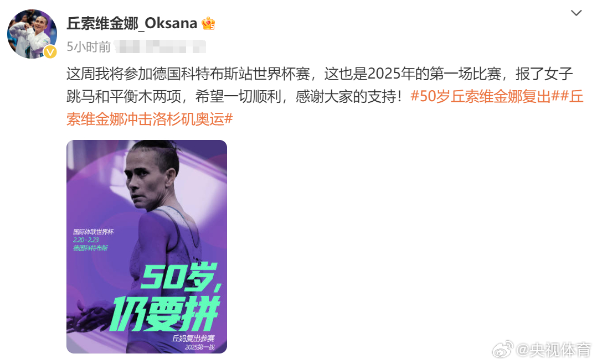Screen dimensions: 597x364
Task: Click the blurred source label after timestamp
Action: 160,47
